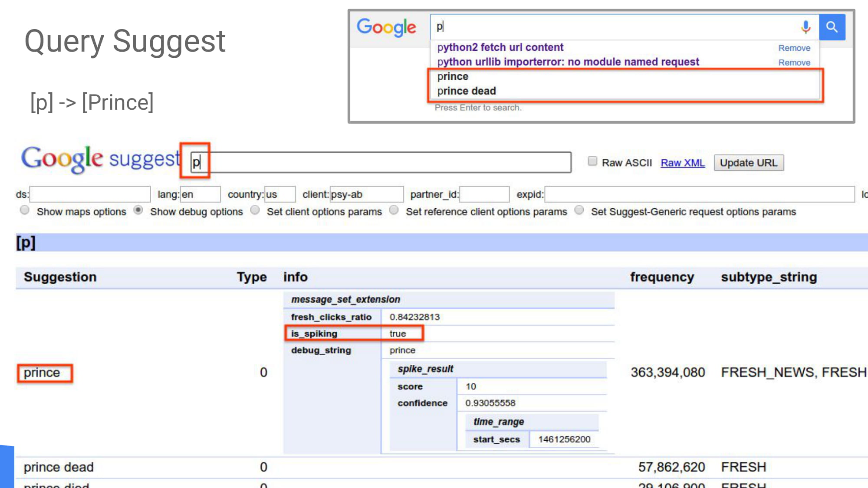The image size is (868, 488).
Task: Click the [p] query header bar
Action: click(442, 242)
